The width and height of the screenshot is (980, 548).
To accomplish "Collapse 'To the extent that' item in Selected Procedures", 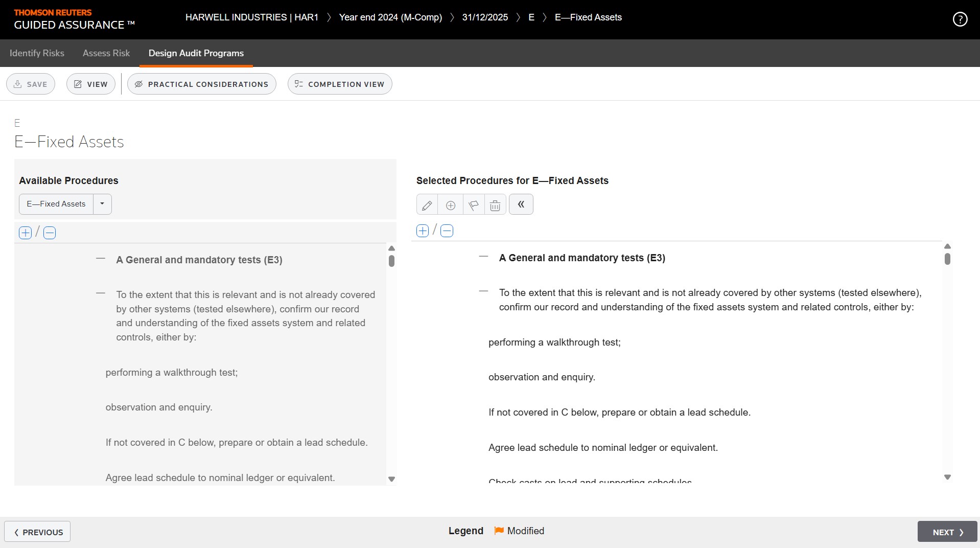I will [x=483, y=291].
